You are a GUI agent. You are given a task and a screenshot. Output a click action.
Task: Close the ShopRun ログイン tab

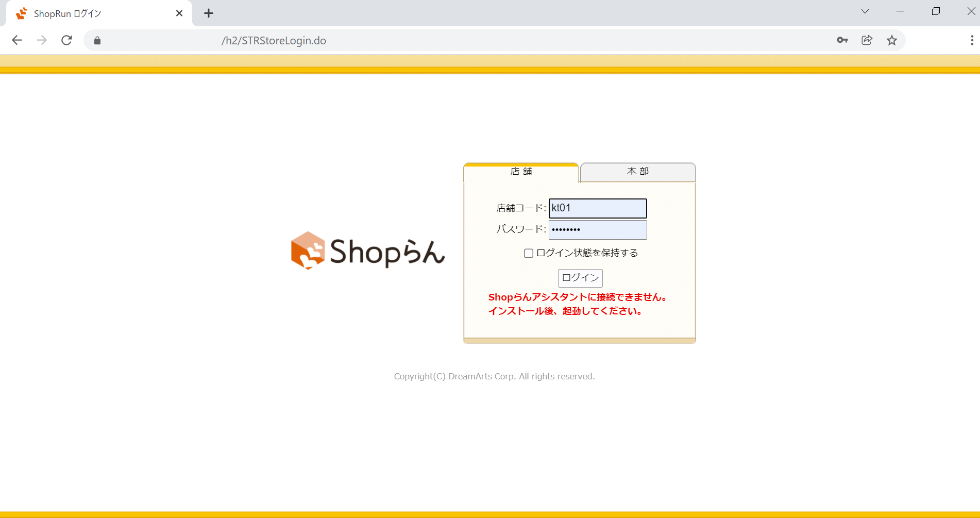coord(179,13)
